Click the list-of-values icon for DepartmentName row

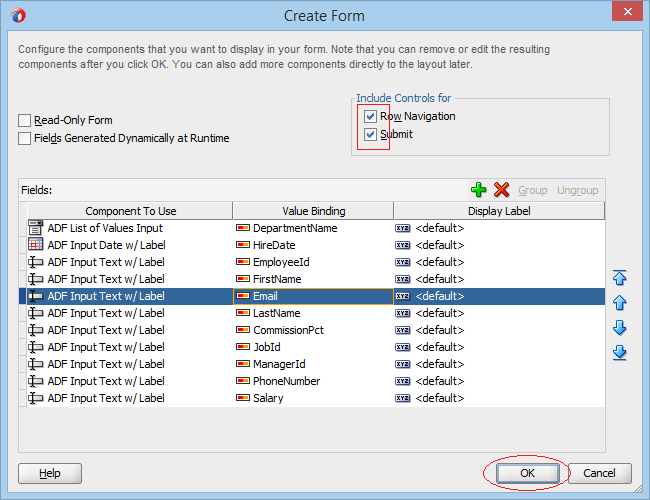[x=36, y=228]
